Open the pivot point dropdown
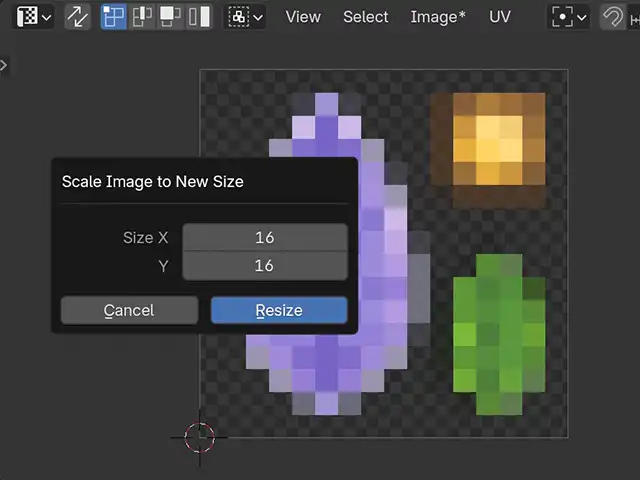This screenshot has width=640, height=480. point(569,17)
